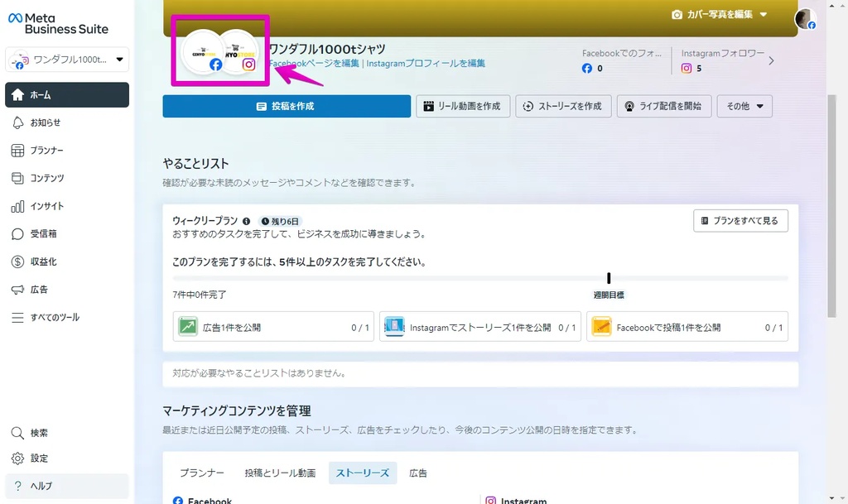Click the user avatar at top right

tap(805, 19)
